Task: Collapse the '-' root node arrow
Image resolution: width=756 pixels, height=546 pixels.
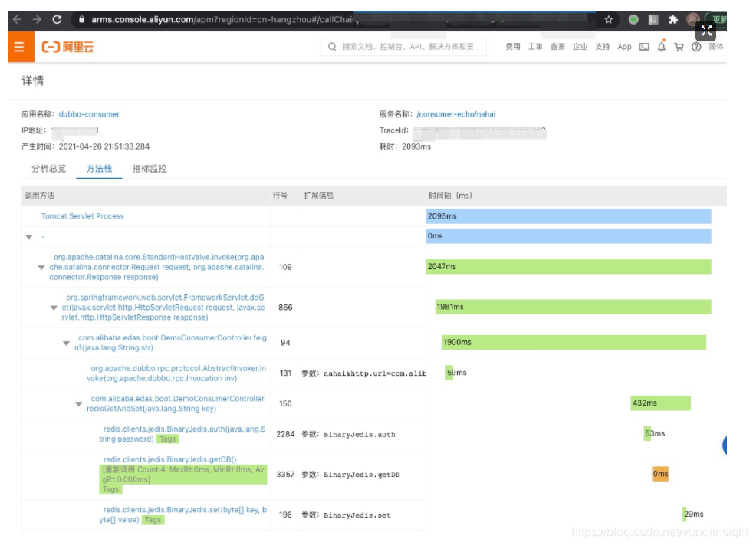Action: click(29, 237)
